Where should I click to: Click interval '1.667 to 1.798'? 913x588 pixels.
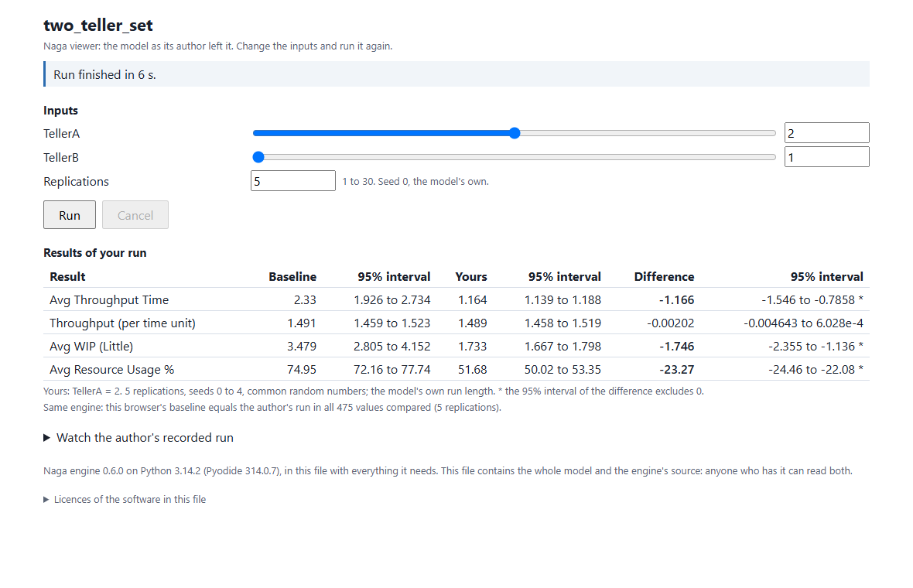click(x=563, y=347)
